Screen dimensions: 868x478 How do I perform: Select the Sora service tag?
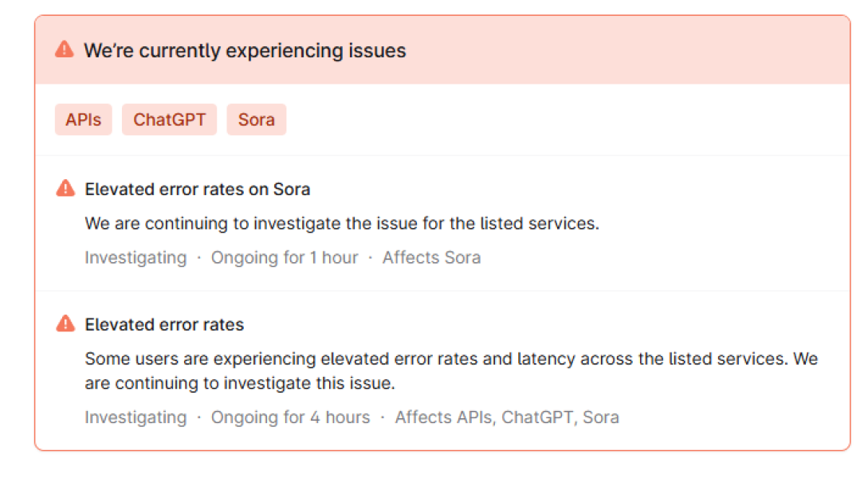(x=256, y=119)
